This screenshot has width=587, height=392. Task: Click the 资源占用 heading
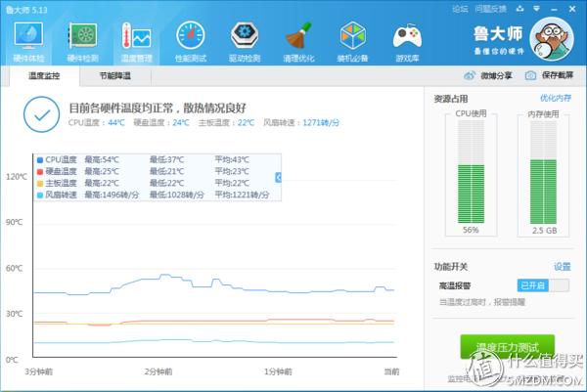click(451, 99)
